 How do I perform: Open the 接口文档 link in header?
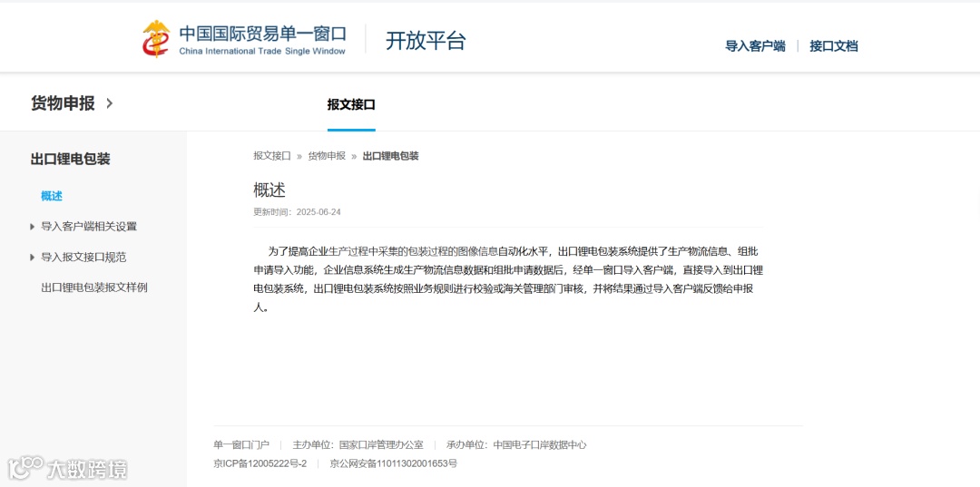834,46
